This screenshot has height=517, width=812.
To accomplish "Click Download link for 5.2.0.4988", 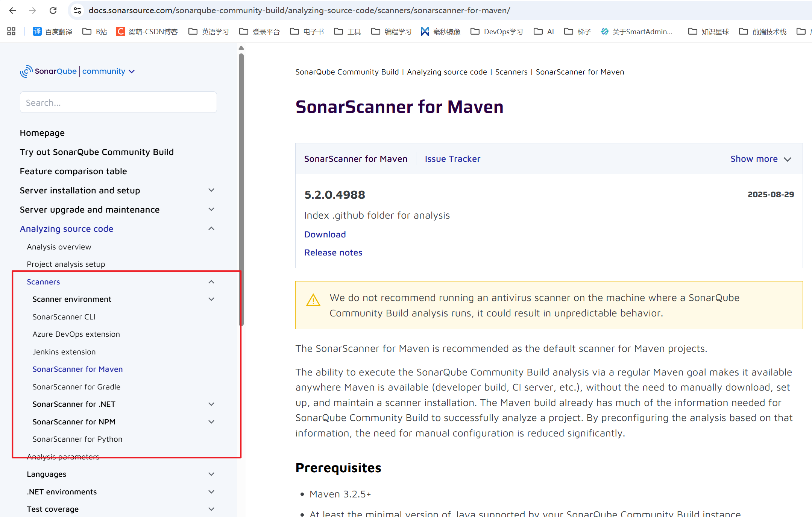I will click(x=325, y=234).
